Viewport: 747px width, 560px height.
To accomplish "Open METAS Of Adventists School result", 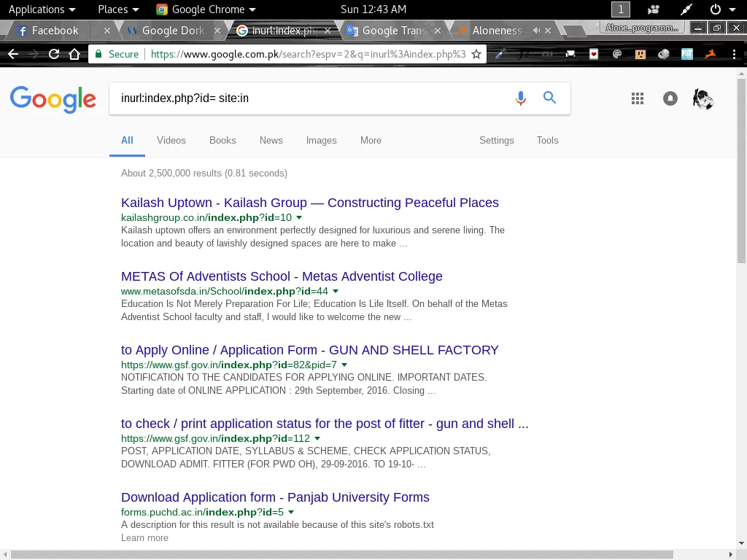I will (x=282, y=276).
